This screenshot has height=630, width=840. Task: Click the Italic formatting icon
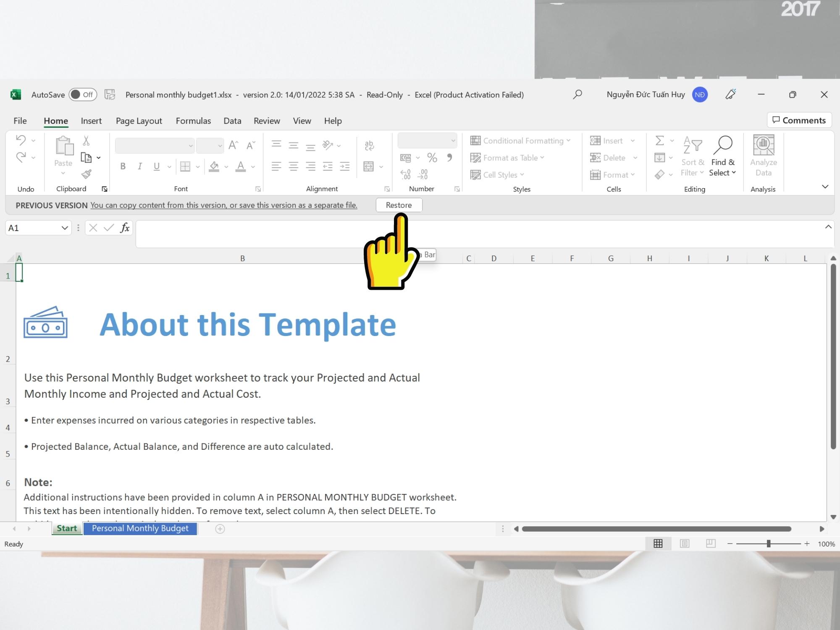pyautogui.click(x=139, y=167)
